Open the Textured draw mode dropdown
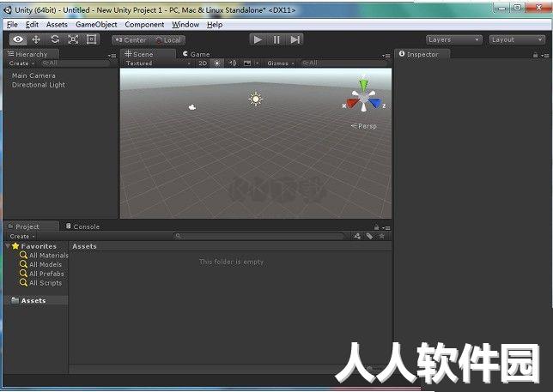The image size is (553, 392). (x=158, y=63)
